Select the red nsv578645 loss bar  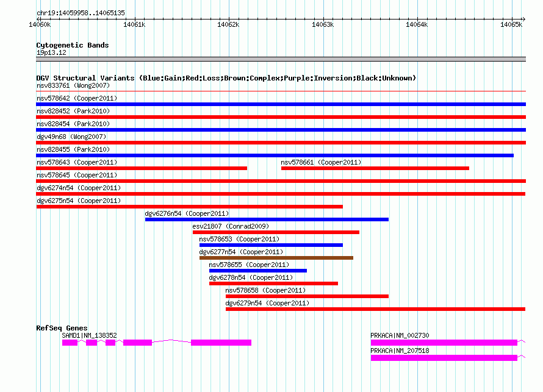(x=281, y=181)
